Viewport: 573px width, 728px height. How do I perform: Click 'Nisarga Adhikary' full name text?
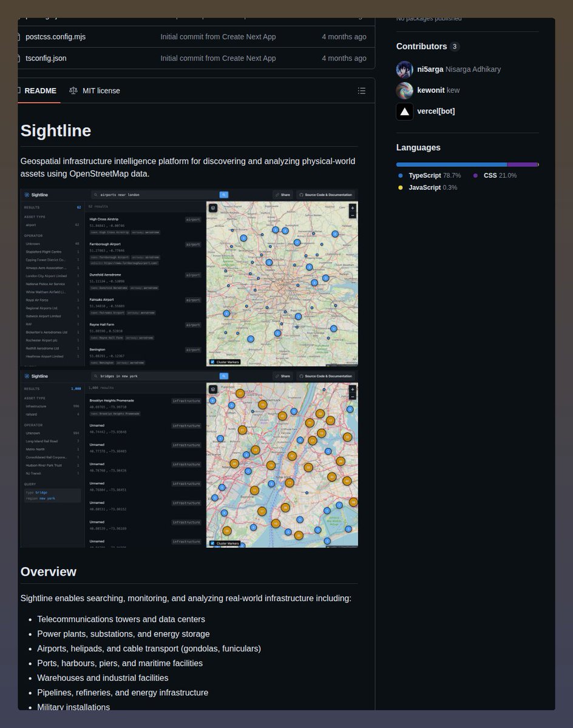coord(473,69)
